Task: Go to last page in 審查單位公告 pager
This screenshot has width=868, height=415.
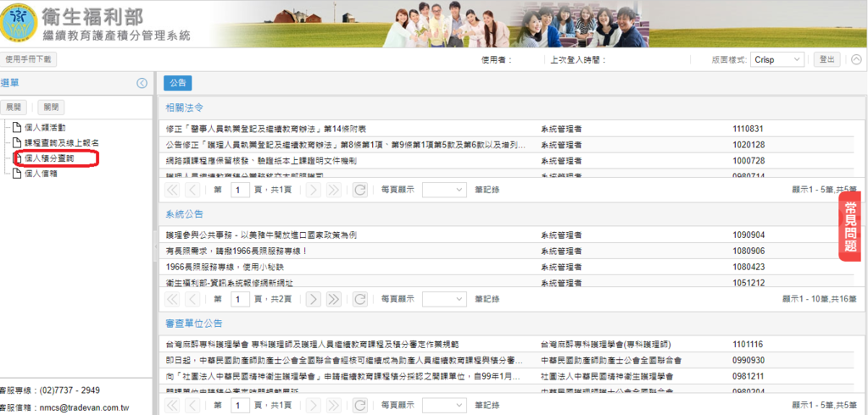Action: coord(333,405)
